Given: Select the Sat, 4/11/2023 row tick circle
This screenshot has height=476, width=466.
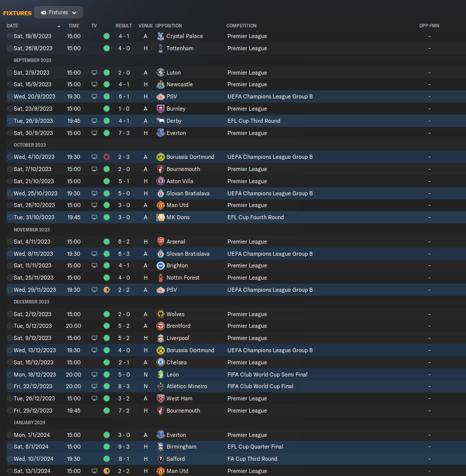Looking at the screenshot, I should (x=10, y=242).
